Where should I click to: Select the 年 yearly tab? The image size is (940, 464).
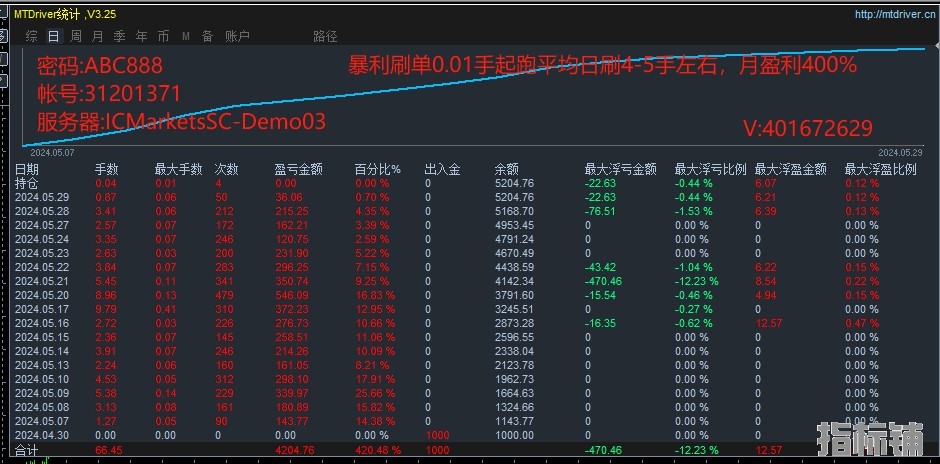pos(141,36)
